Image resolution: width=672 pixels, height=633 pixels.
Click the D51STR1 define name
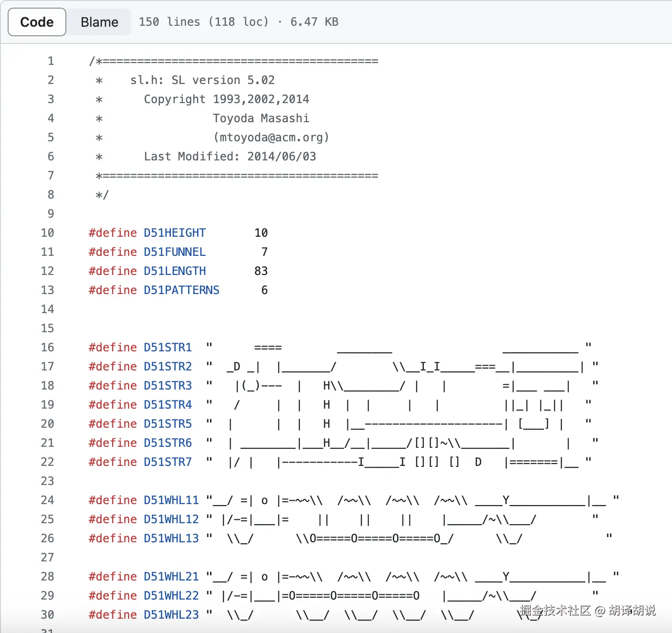168,348
